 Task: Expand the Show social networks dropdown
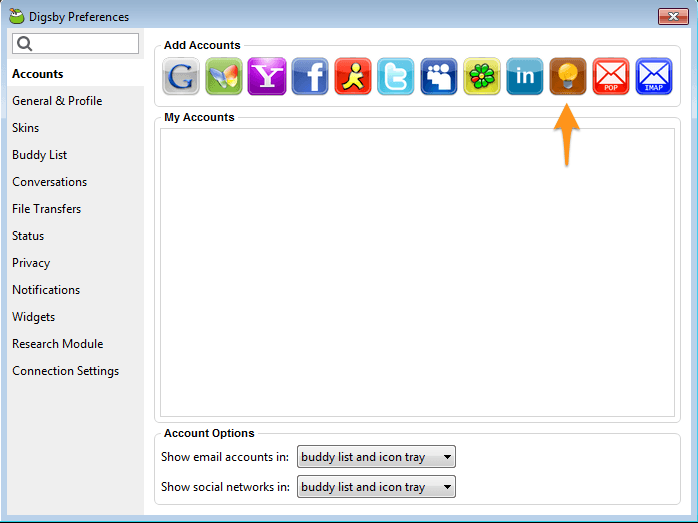[x=376, y=487]
